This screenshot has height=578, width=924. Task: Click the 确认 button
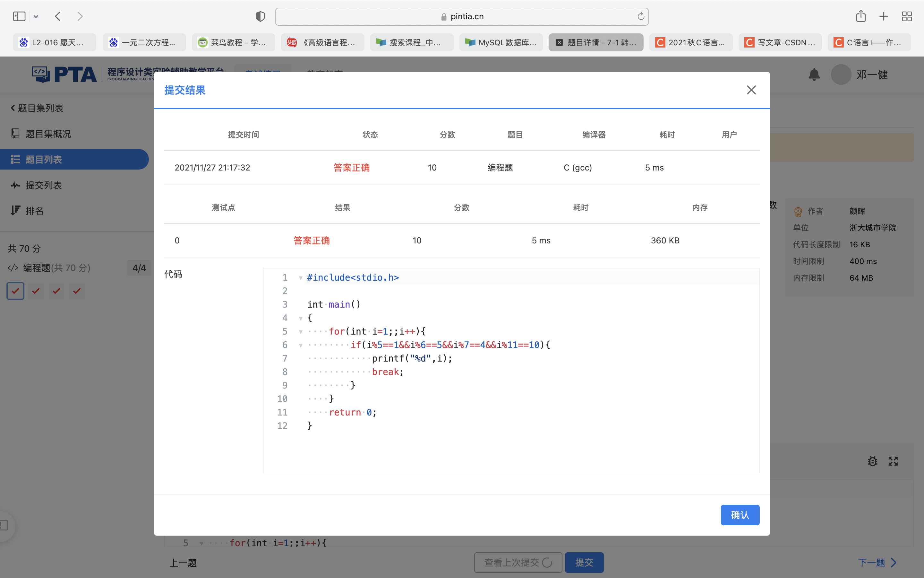tap(740, 515)
